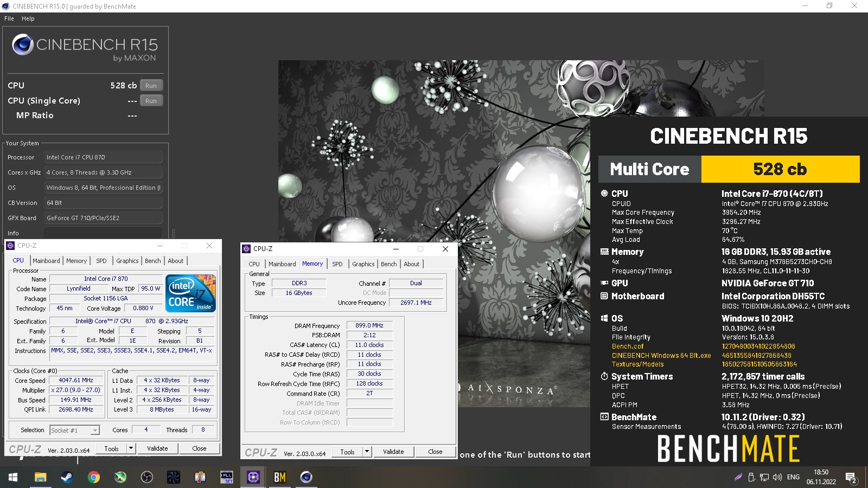
Task: Run the CPU Single Core benchmark
Action: pyautogui.click(x=151, y=101)
